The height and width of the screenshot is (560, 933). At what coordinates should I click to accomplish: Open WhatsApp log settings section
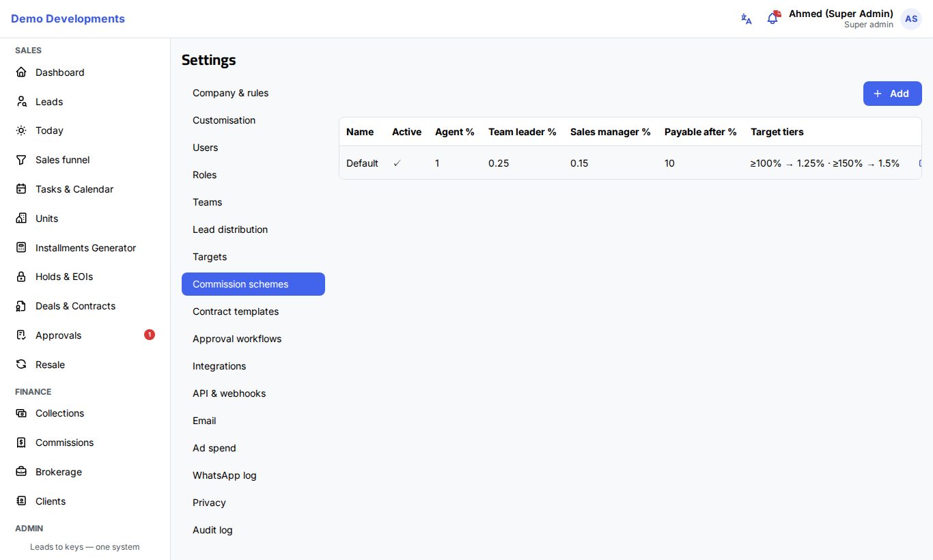click(253, 475)
